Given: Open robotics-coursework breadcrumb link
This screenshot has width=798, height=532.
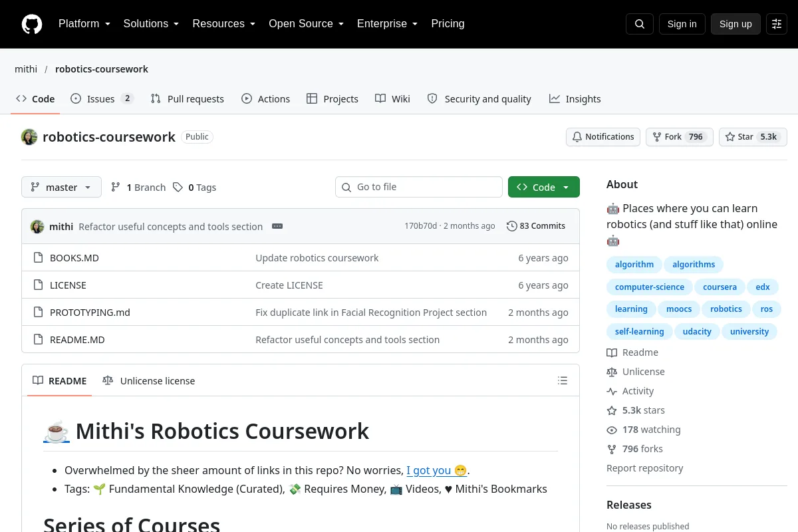Looking at the screenshot, I should (x=102, y=69).
